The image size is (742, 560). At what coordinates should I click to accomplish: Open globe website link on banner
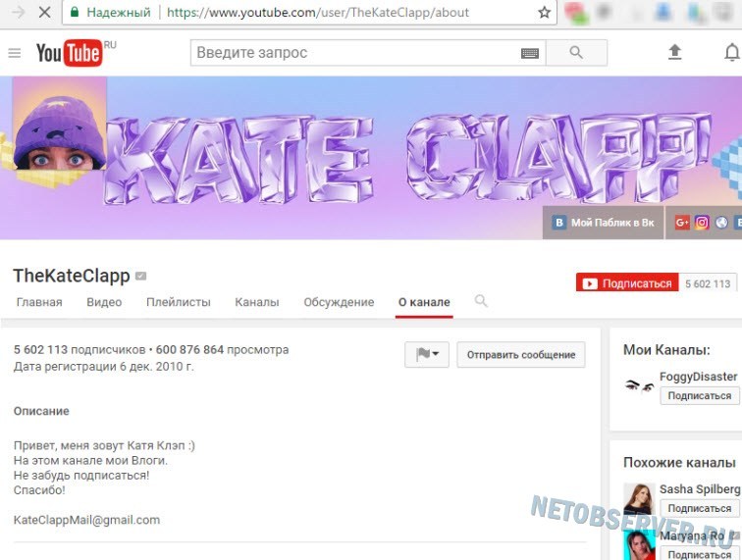[721, 223]
